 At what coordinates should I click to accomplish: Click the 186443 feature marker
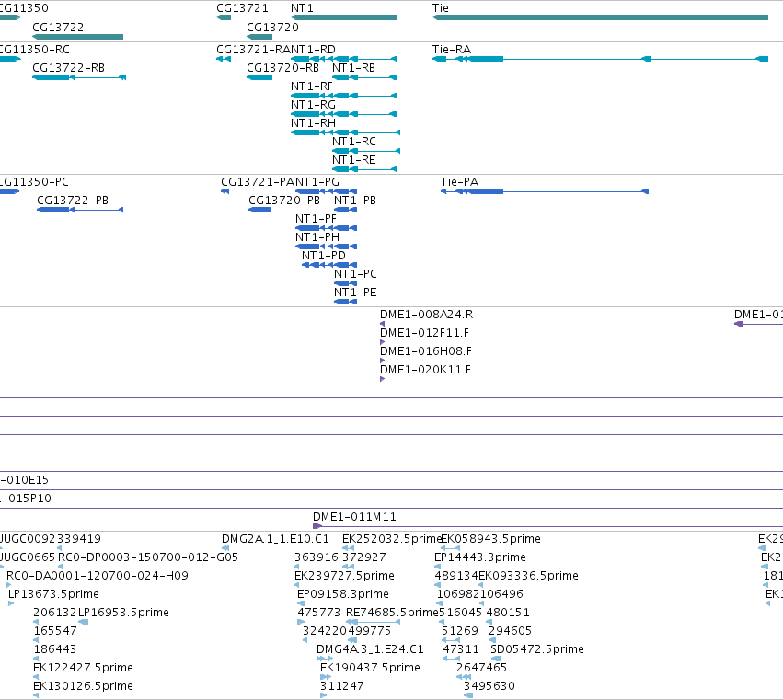(x=36, y=659)
